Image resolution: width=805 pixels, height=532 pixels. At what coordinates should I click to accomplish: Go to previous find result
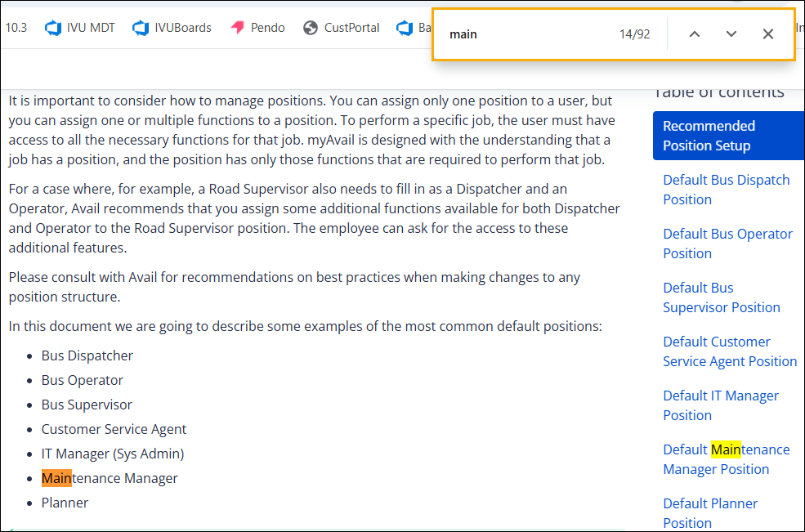click(694, 34)
